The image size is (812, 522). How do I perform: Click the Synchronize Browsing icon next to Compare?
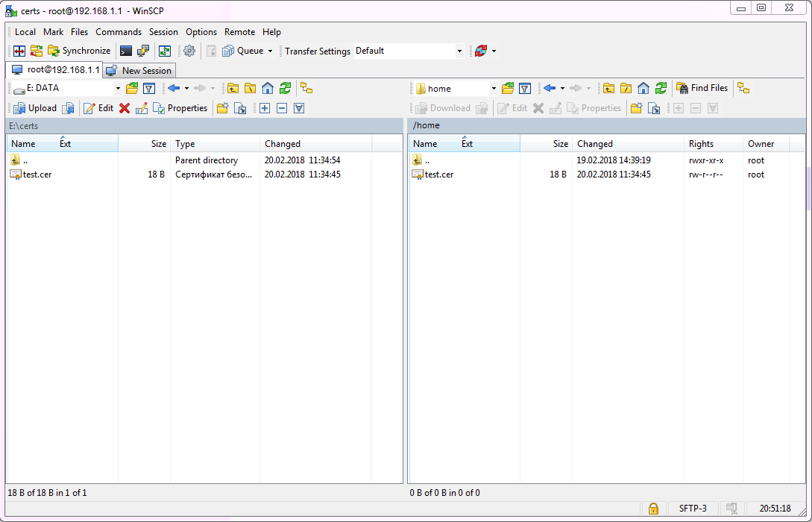click(37, 51)
